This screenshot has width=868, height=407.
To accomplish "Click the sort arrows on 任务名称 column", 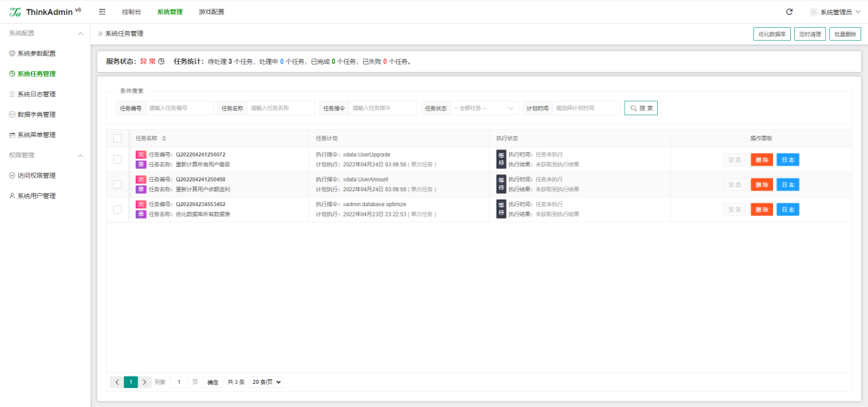I will pos(164,138).
